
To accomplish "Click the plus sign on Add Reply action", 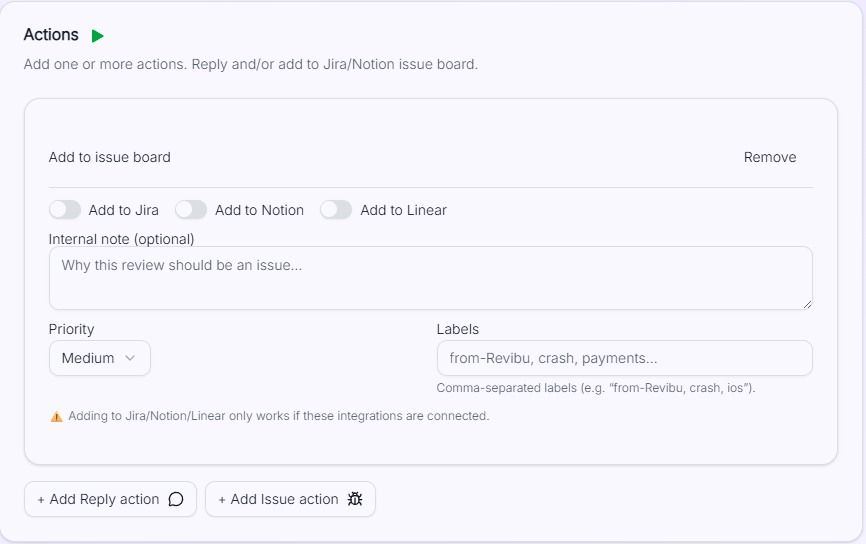I will pyautogui.click(x=41, y=499).
